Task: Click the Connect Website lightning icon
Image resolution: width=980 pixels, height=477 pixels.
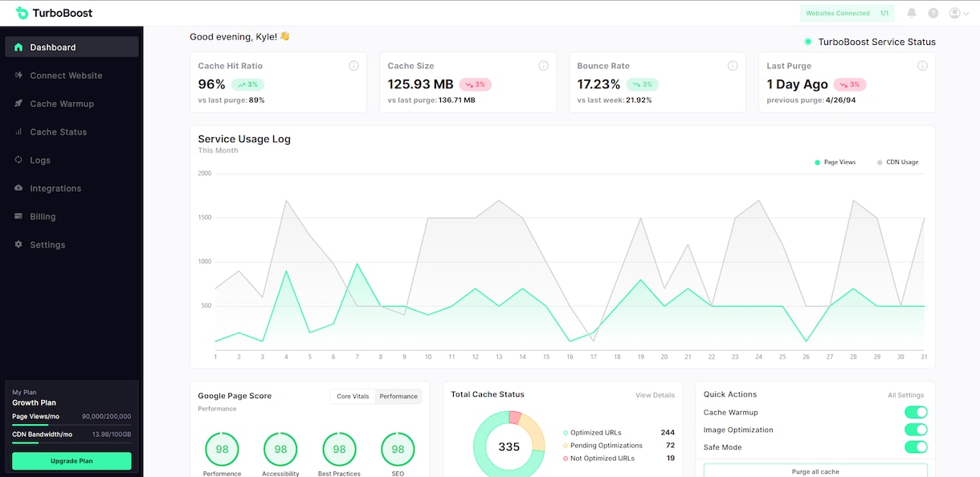Action: [x=18, y=75]
